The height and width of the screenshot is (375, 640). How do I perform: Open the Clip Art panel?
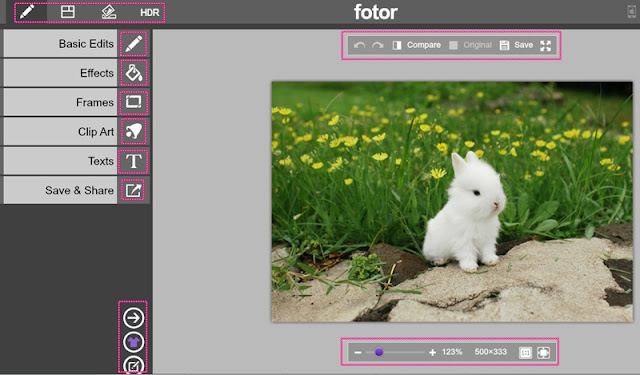60,132
